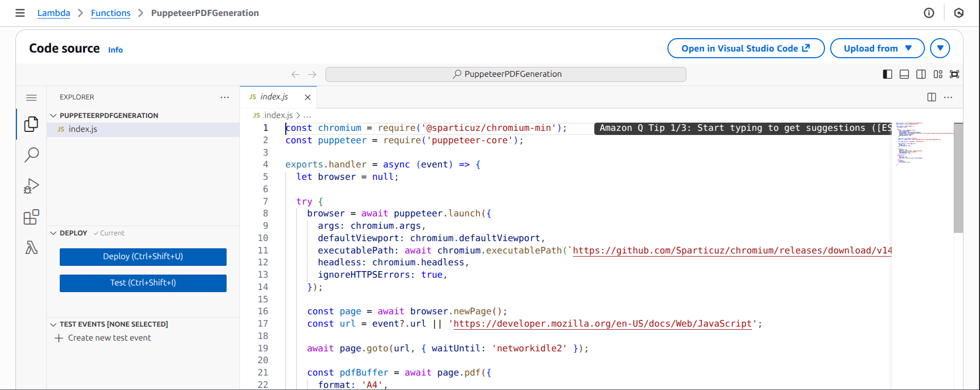This screenshot has height=390, width=980.
Task: Open index.js in the Explorer tree
Action: [x=143, y=129]
